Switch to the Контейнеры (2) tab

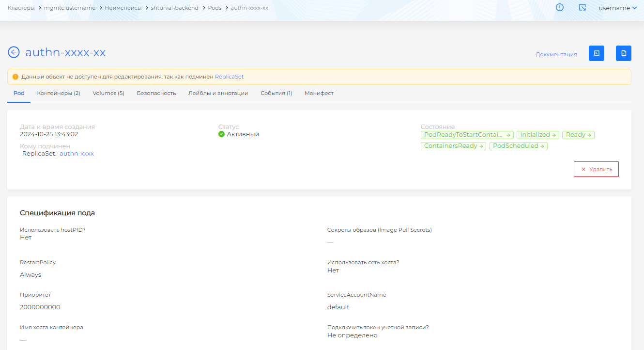pos(59,93)
